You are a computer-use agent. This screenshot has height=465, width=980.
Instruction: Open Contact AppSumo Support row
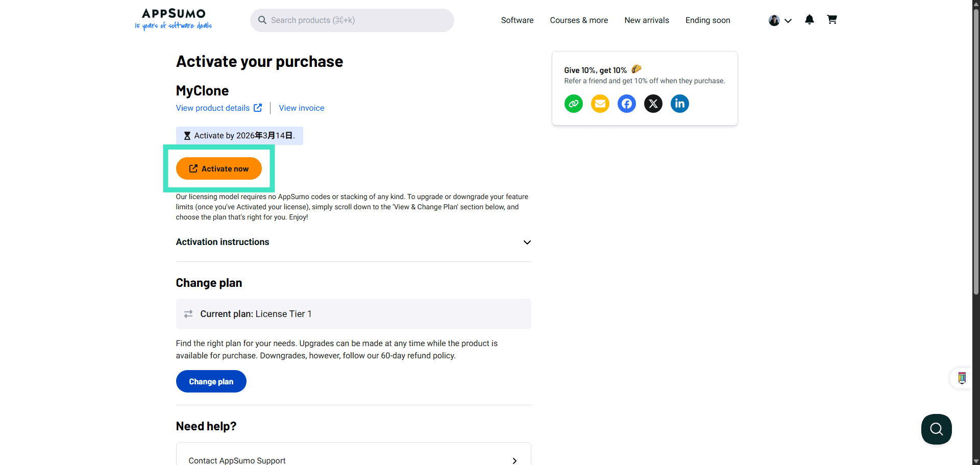click(x=353, y=460)
